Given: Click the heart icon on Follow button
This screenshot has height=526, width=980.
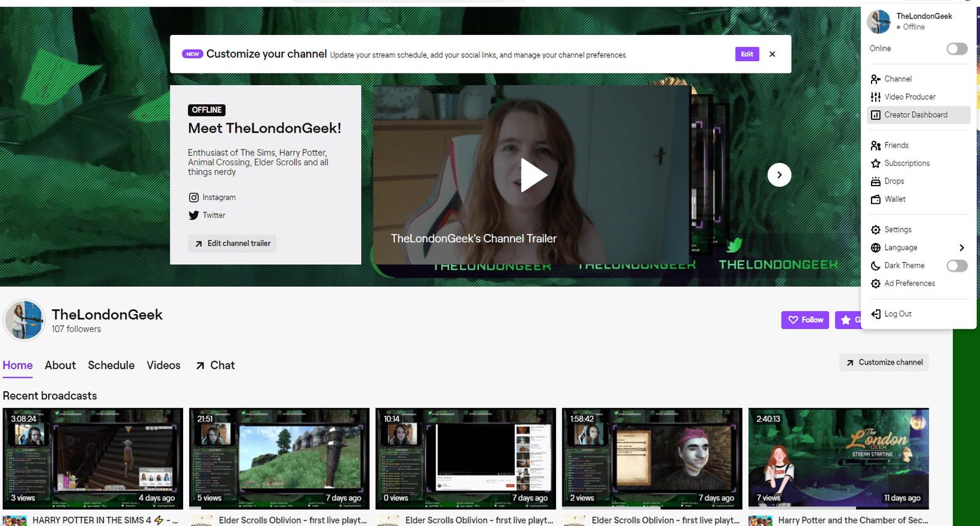Looking at the screenshot, I should coord(793,320).
